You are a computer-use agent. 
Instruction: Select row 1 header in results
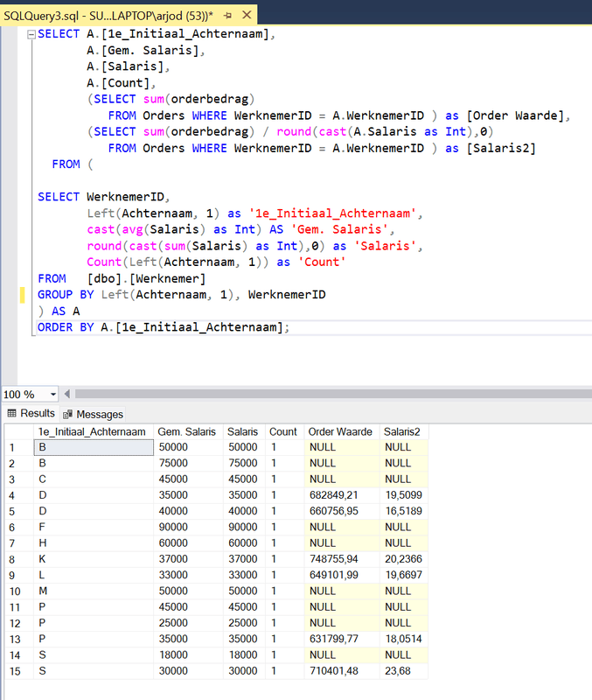pos(18,447)
